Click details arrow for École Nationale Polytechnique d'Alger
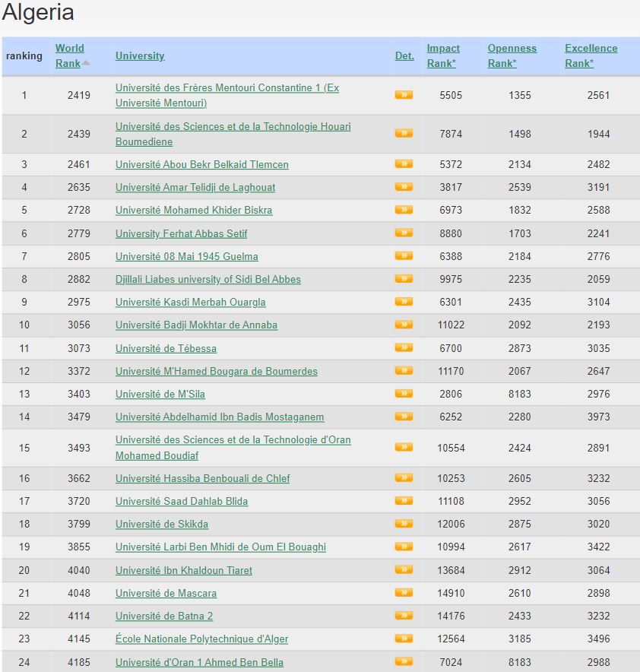 point(404,639)
